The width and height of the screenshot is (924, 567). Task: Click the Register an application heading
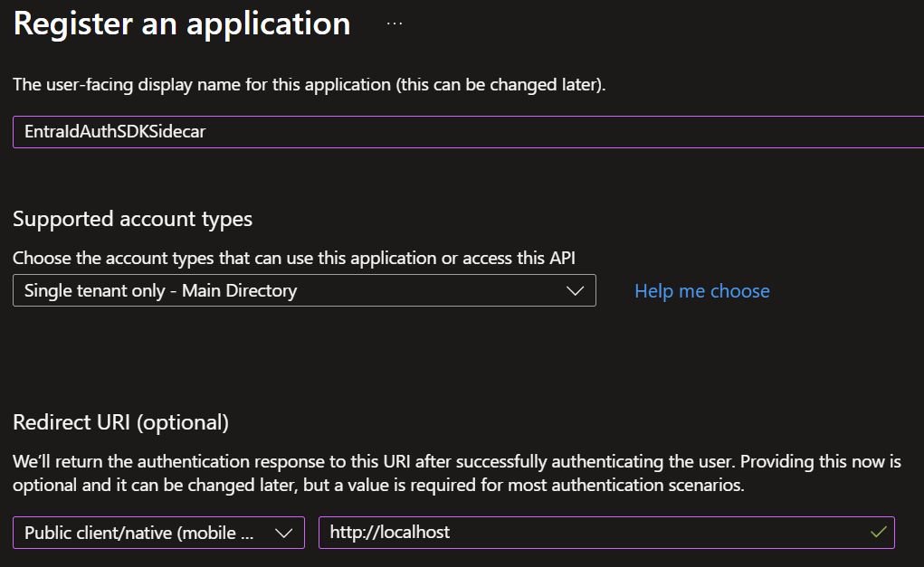182,24
